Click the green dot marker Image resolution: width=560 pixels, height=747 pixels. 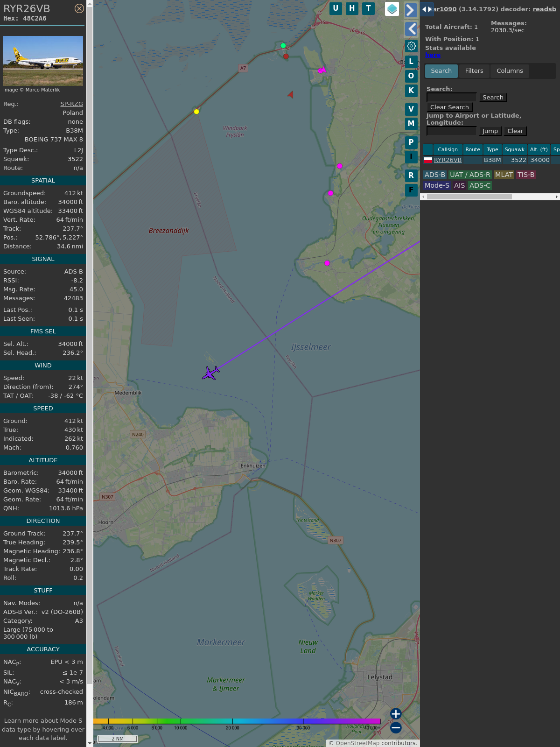tap(283, 46)
